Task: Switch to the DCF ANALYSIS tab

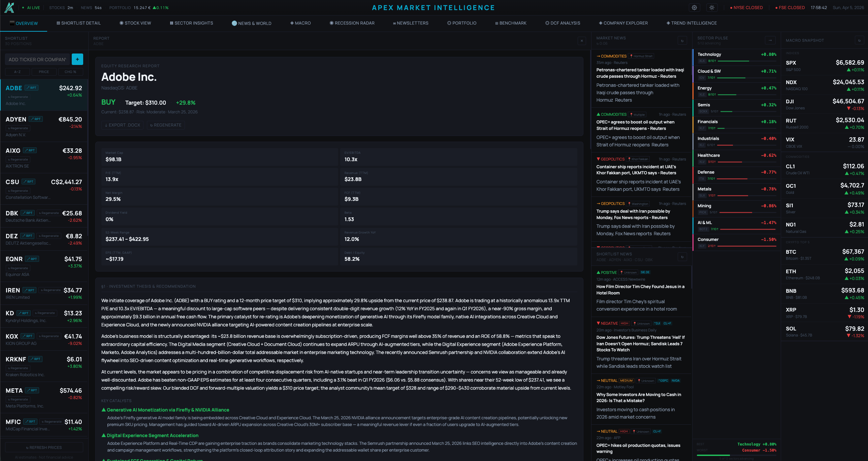Action: (562, 23)
